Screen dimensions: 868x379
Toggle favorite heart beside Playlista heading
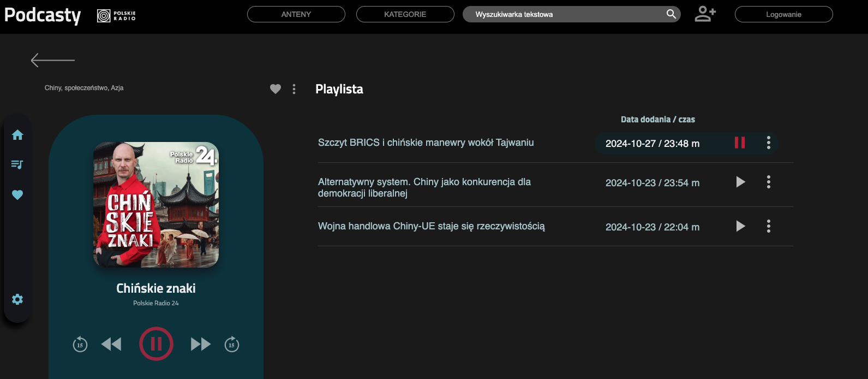coord(276,89)
